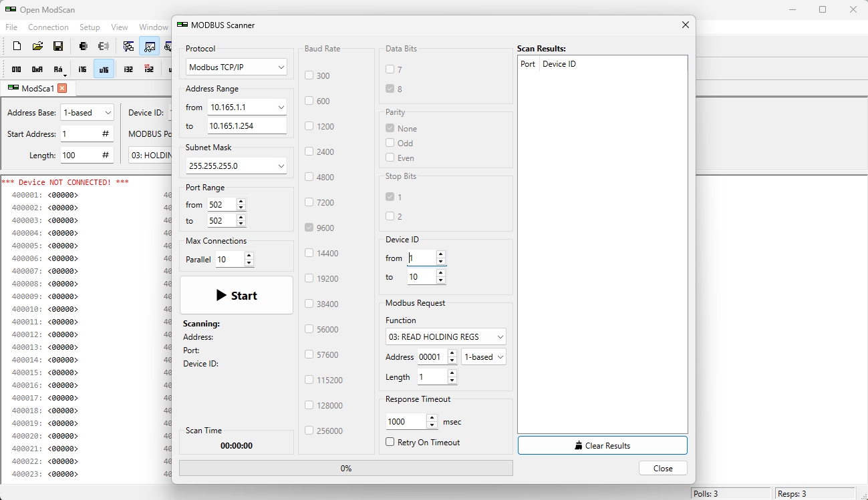Click the red Device NOT CONNECTED message
Image resolution: width=868 pixels, height=500 pixels.
pyautogui.click(x=65, y=182)
